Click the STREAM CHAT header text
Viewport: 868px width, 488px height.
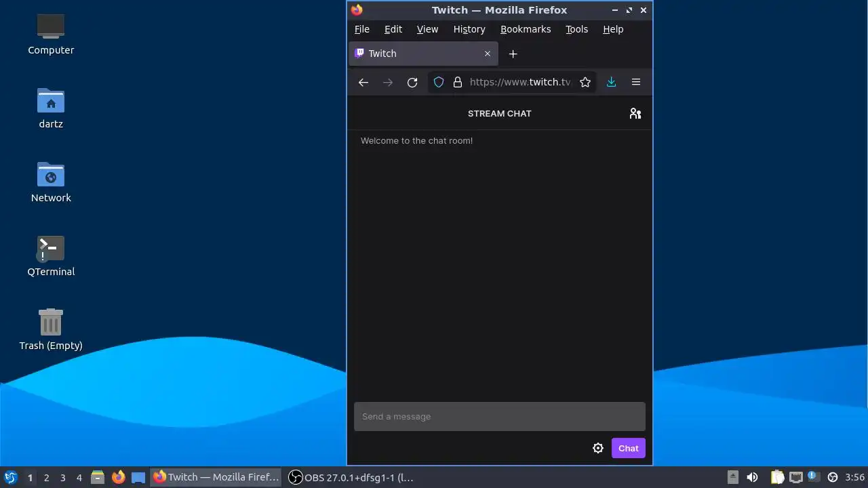(500, 113)
